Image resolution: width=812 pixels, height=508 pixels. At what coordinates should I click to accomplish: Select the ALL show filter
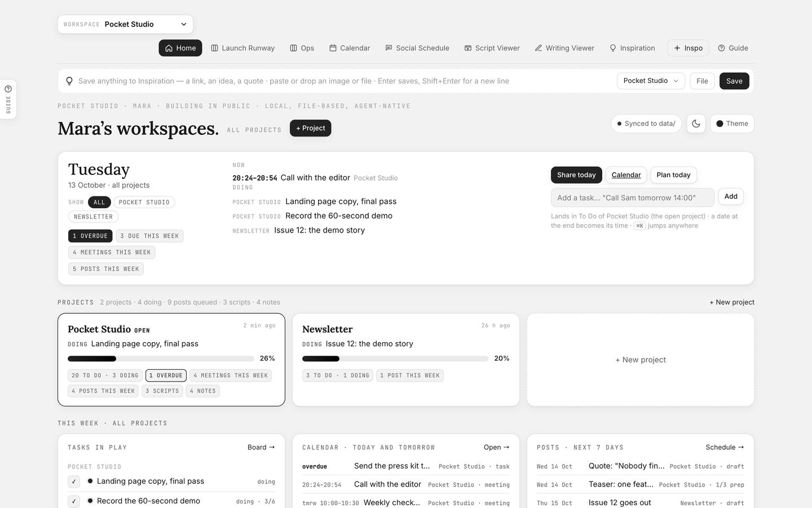[99, 202]
